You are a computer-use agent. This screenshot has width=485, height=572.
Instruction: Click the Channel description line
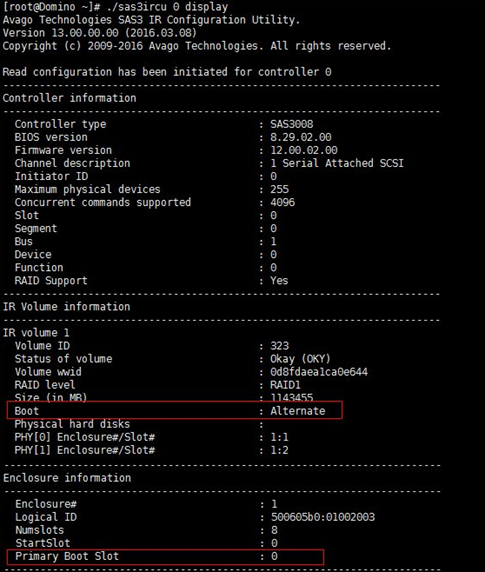209,163
